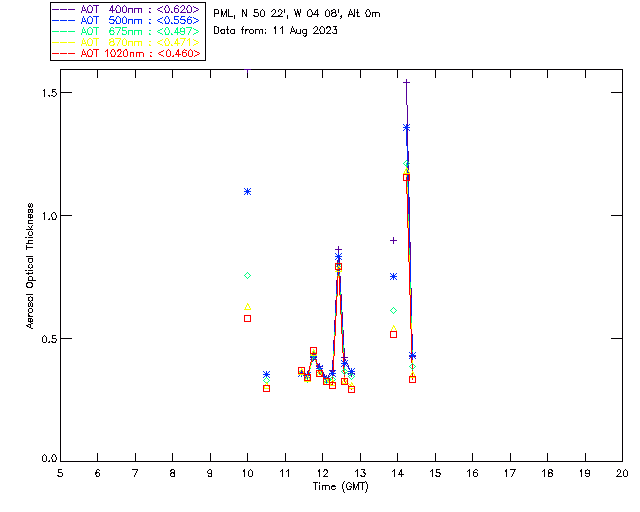This screenshot has width=640, height=512.
Task: Click the hour 19 label on the time axis
Action: tap(585, 473)
